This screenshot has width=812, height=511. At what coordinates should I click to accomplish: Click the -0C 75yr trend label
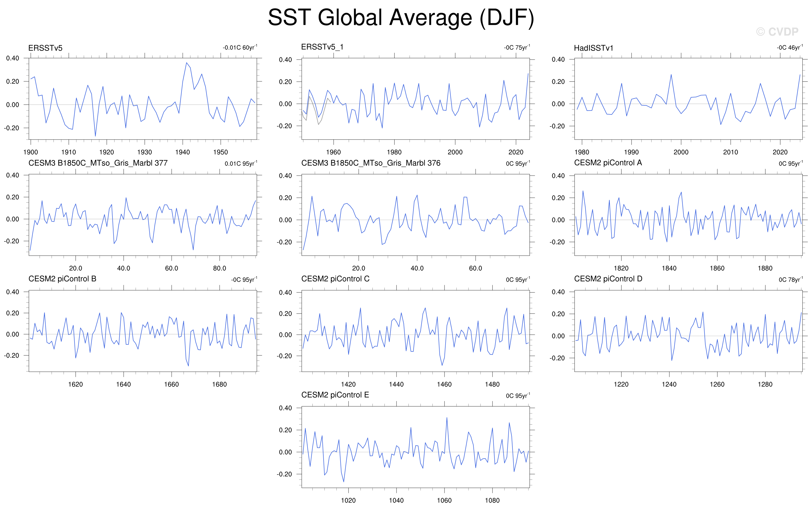pos(517,47)
